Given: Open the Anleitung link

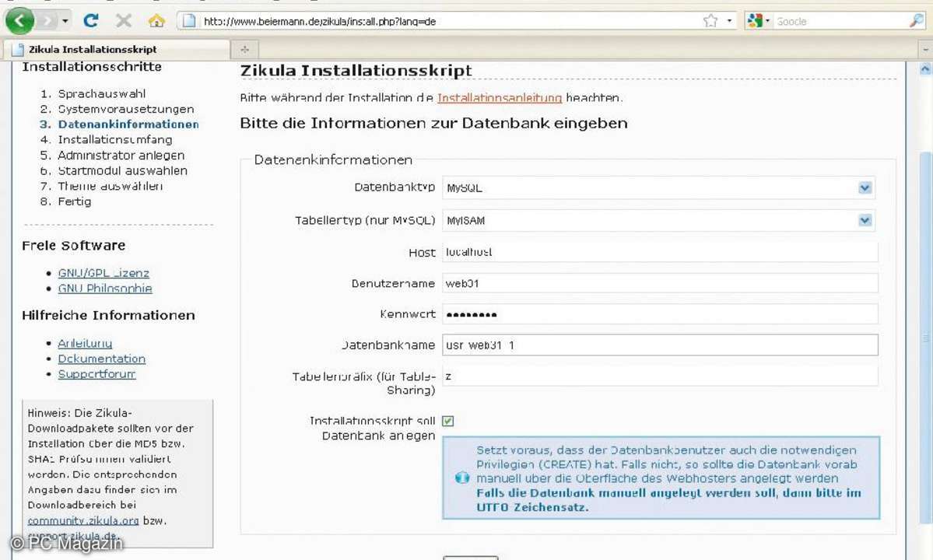Looking at the screenshot, I should pos(85,343).
